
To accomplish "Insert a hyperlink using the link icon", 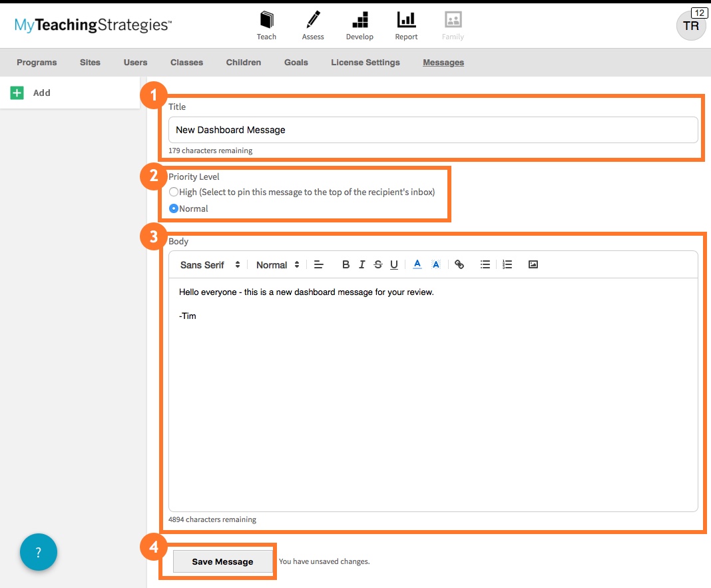I will pos(459,264).
